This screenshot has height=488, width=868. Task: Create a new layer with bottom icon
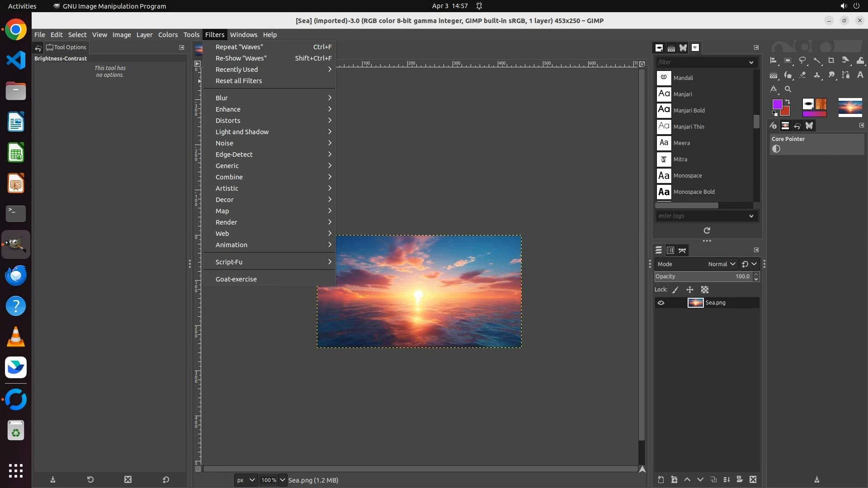click(661, 479)
